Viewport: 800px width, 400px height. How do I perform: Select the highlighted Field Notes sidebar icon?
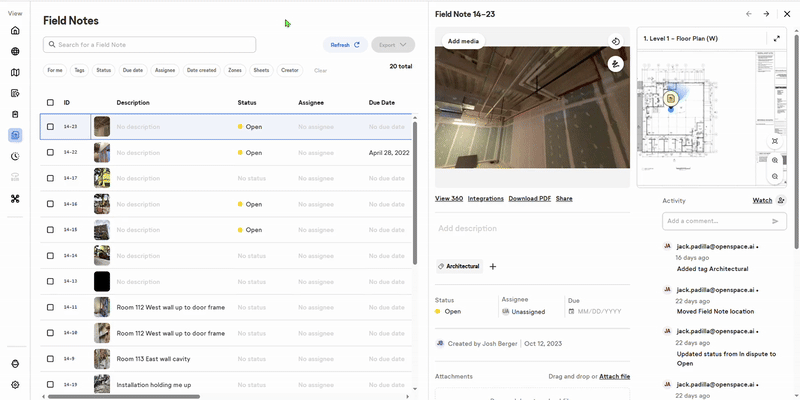point(15,135)
